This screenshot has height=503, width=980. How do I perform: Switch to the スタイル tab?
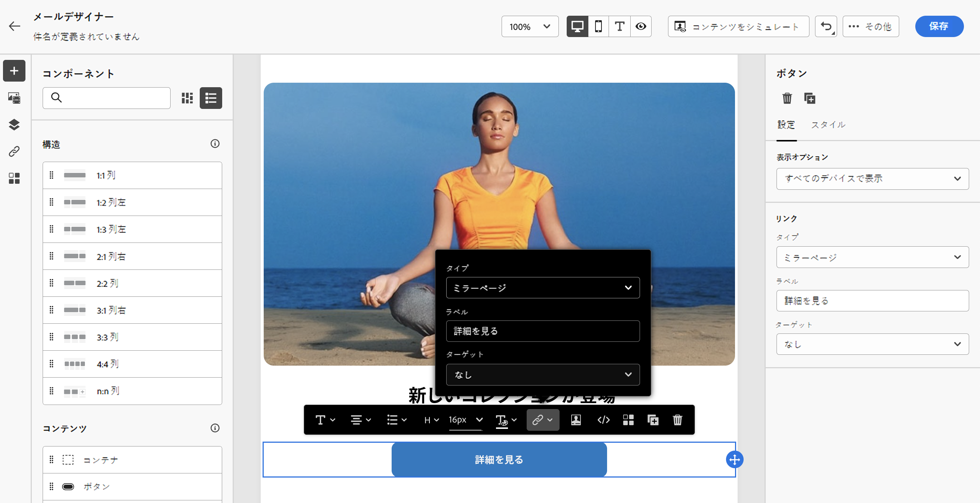[x=828, y=125]
